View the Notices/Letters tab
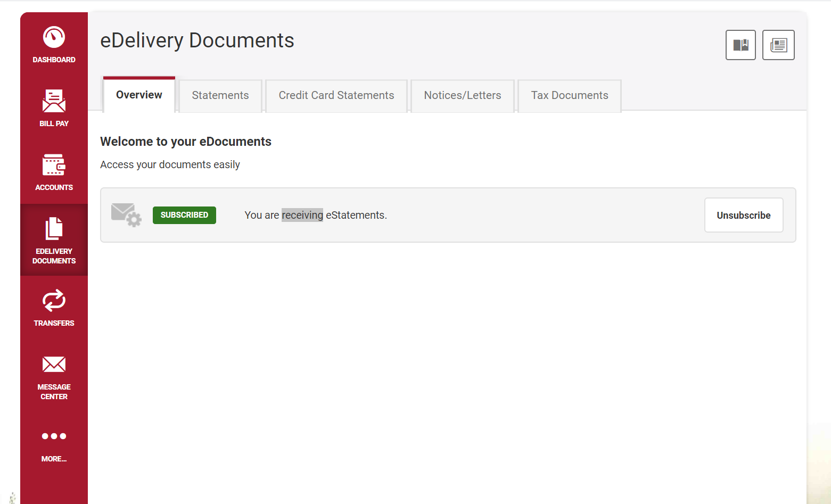 click(x=463, y=96)
